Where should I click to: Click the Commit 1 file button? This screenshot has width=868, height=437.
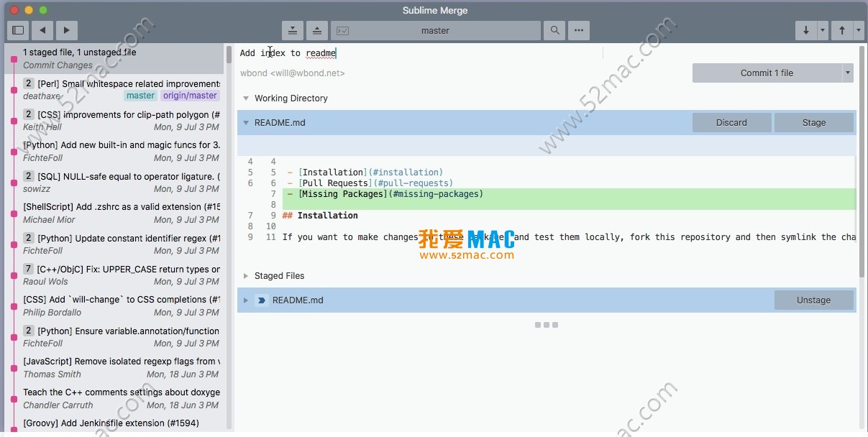coord(767,73)
